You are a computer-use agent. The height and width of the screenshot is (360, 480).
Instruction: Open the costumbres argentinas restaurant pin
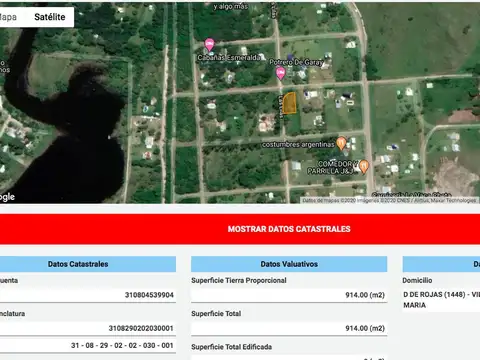341,144
